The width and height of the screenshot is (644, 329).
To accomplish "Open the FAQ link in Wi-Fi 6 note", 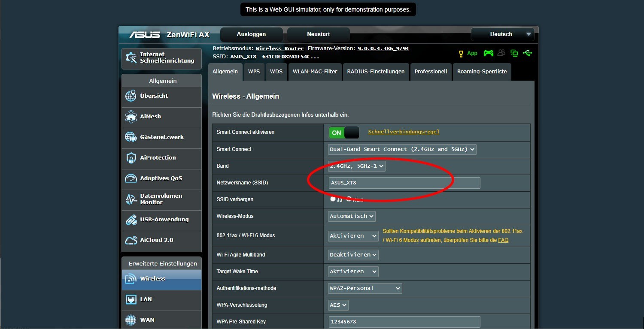I will (503, 240).
